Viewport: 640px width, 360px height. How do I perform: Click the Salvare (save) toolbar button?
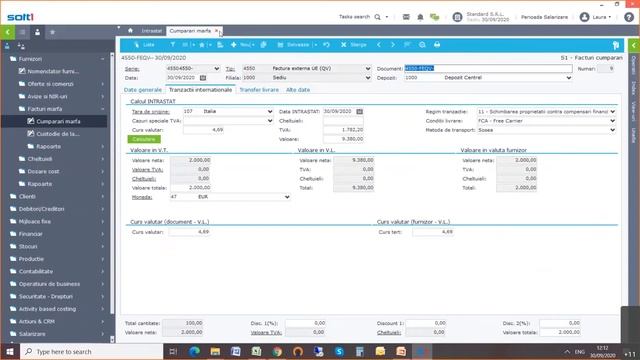(x=293, y=45)
